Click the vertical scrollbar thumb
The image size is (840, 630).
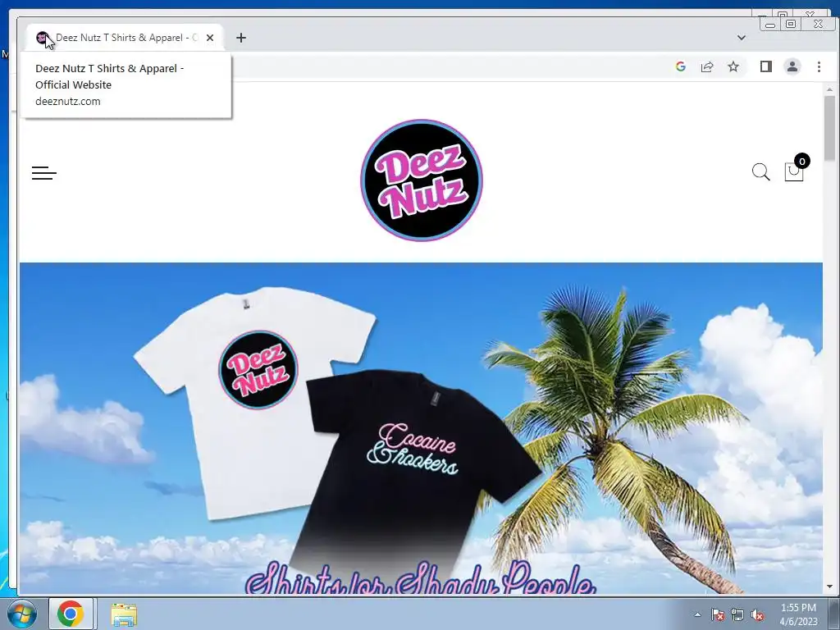click(830, 127)
